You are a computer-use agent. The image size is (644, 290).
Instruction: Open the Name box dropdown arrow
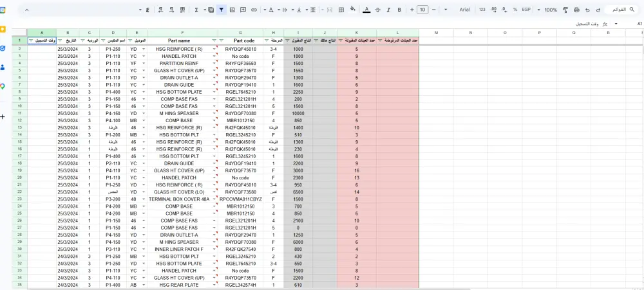616,24
